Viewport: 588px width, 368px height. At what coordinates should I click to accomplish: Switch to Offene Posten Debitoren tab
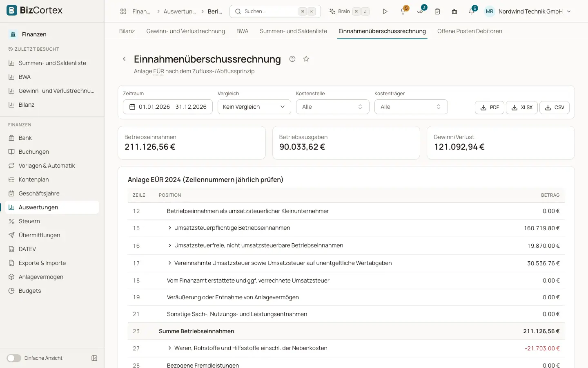tap(470, 31)
